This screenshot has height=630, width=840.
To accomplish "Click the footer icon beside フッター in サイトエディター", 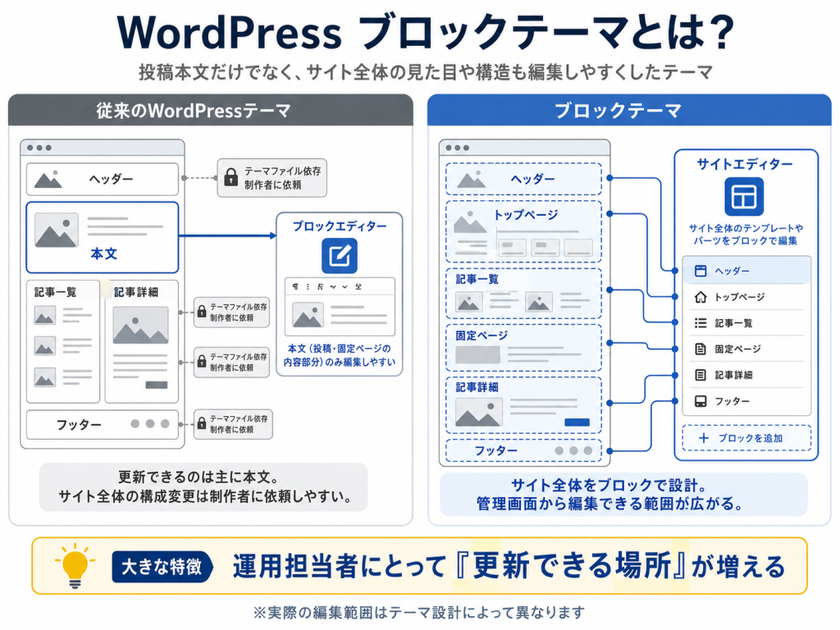I will pos(701,401).
